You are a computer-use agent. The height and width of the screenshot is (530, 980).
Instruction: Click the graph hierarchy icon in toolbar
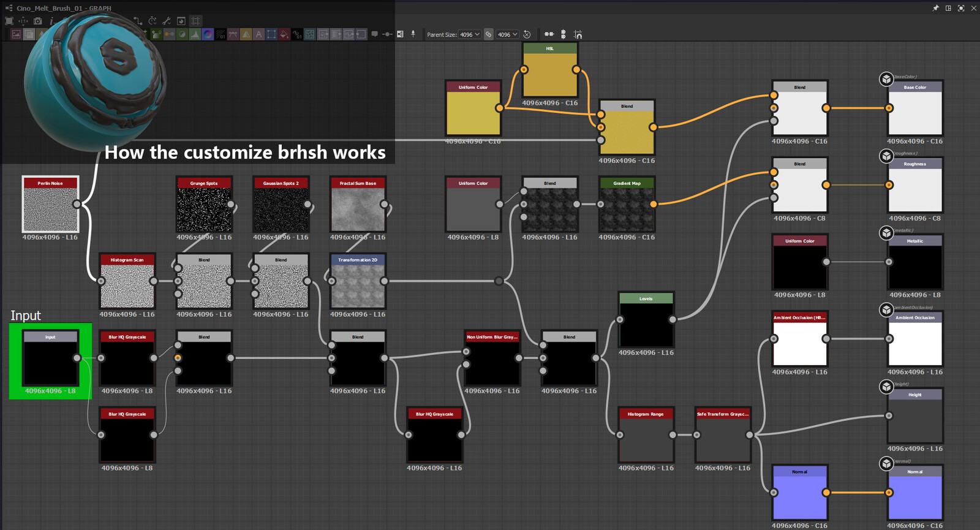pos(400,34)
